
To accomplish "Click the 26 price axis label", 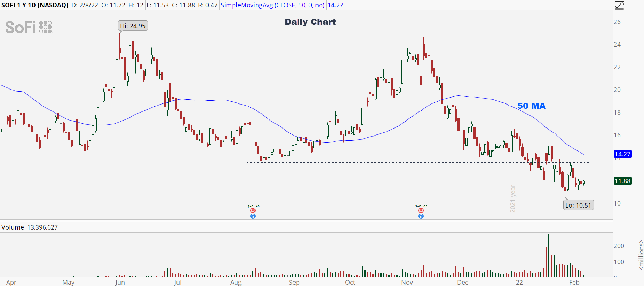I will tap(617, 22).
